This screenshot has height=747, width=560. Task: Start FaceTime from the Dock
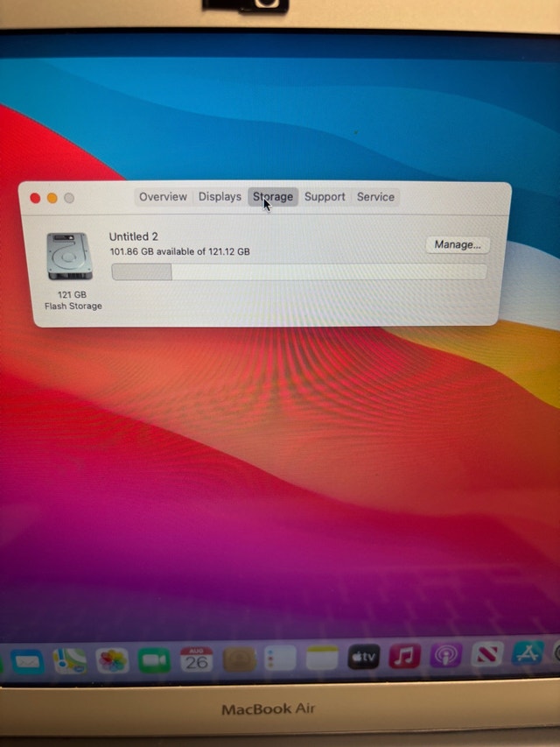pos(154,659)
